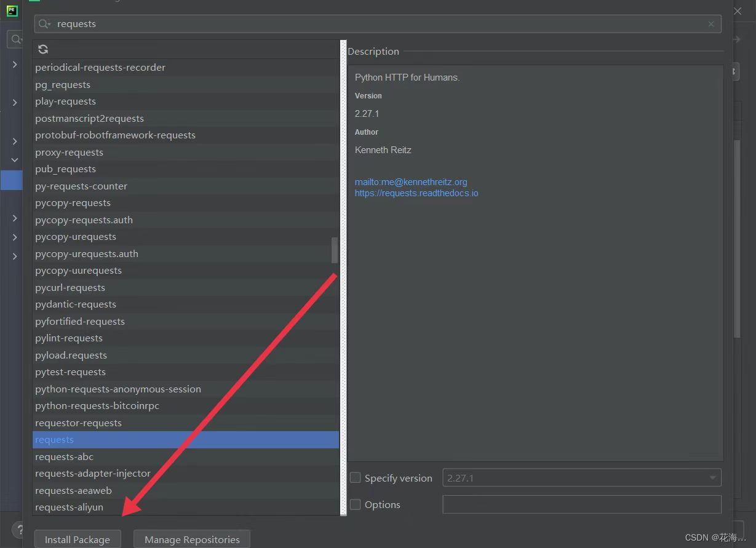Click the PyCharm logo icon in title bar

point(12,10)
